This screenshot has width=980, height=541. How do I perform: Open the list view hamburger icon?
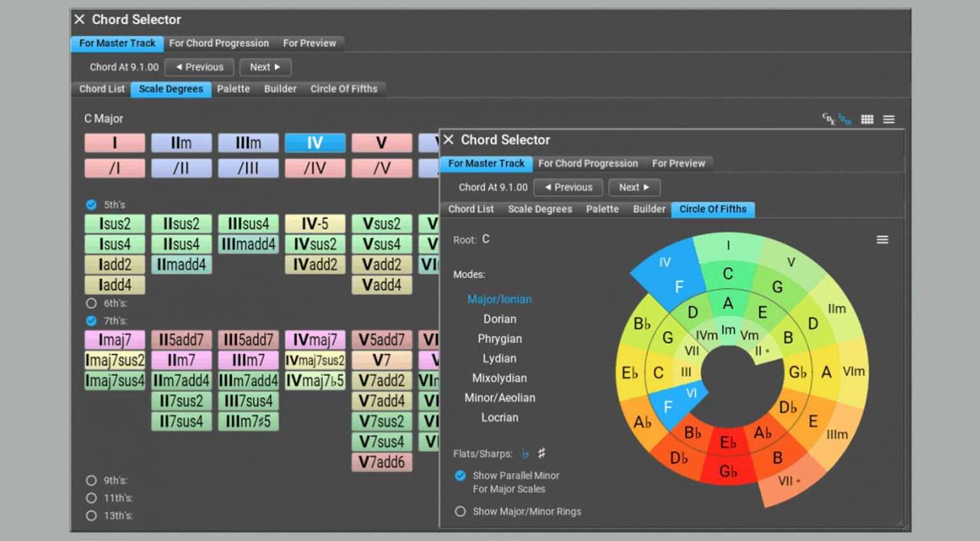889,119
